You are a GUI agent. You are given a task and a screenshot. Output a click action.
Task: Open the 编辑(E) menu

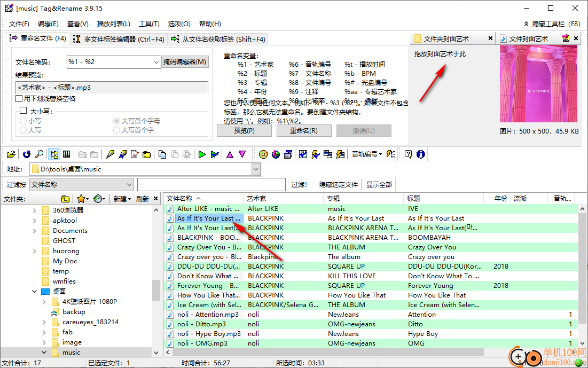[49, 24]
